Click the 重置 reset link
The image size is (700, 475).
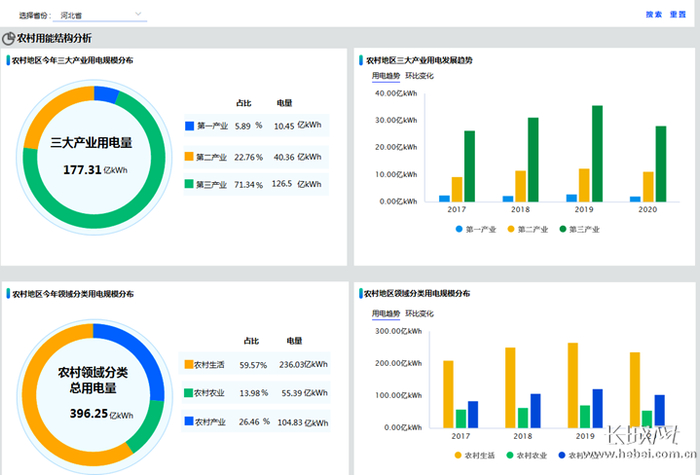pyautogui.click(x=678, y=14)
